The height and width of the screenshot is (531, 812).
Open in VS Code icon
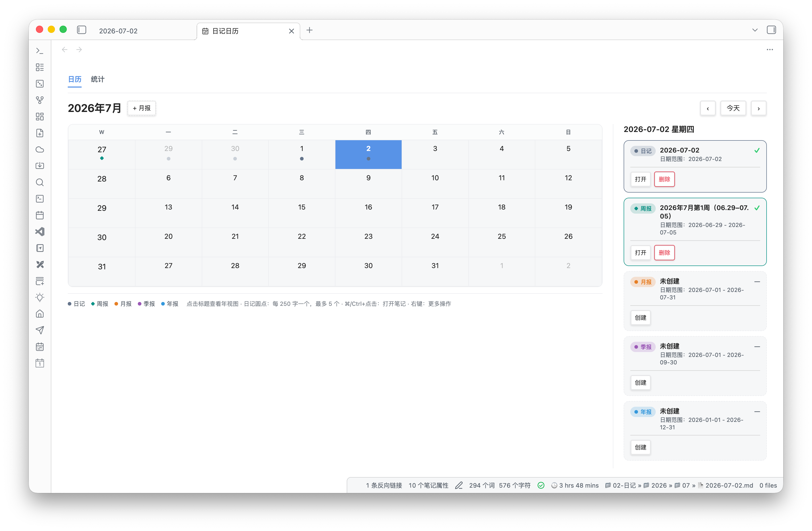click(x=40, y=232)
